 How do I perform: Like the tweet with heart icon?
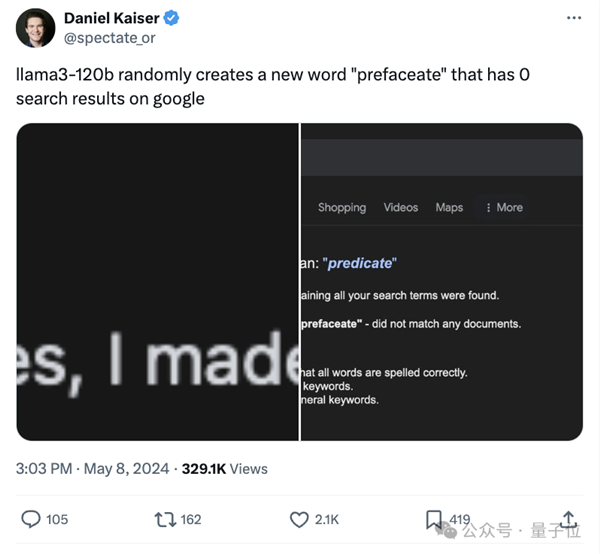coord(299,519)
